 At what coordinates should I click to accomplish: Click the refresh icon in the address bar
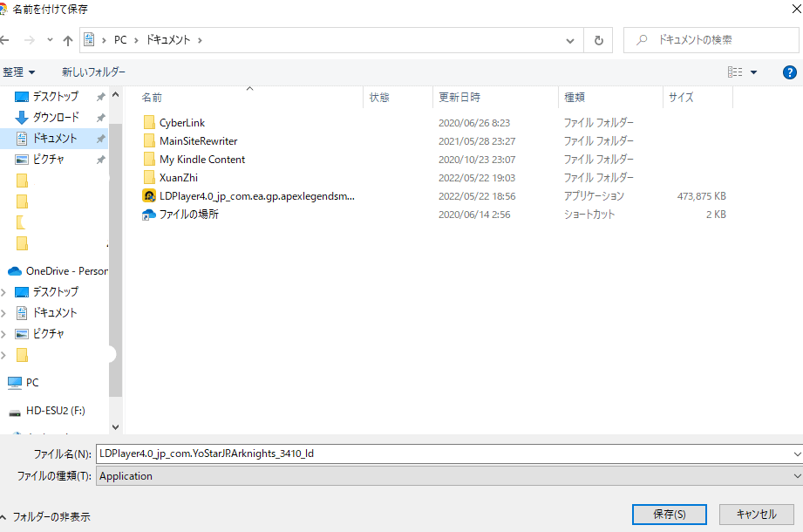601,39
